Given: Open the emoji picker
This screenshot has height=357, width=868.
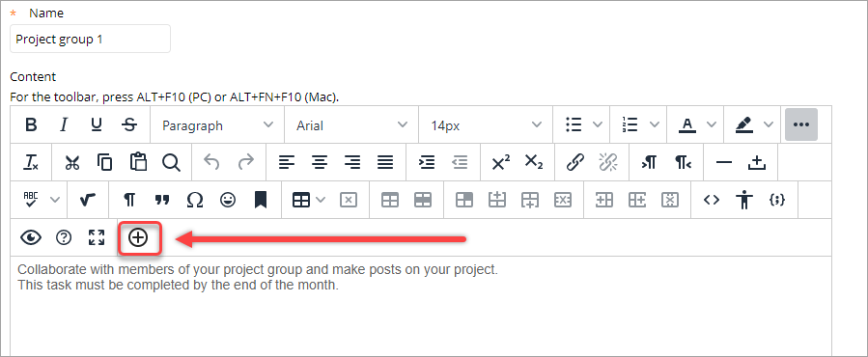Looking at the screenshot, I should pos(228,200).
